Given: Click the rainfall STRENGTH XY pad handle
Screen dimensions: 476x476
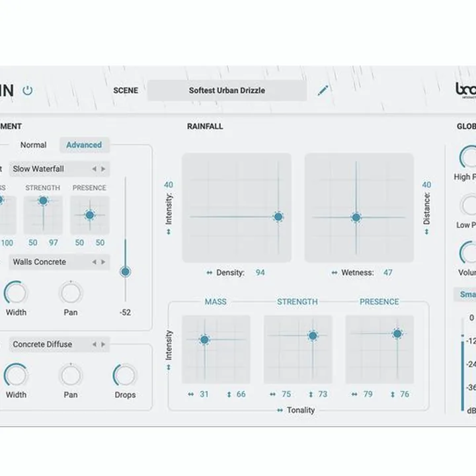Looking at the screenshot, I should (313, 335).
